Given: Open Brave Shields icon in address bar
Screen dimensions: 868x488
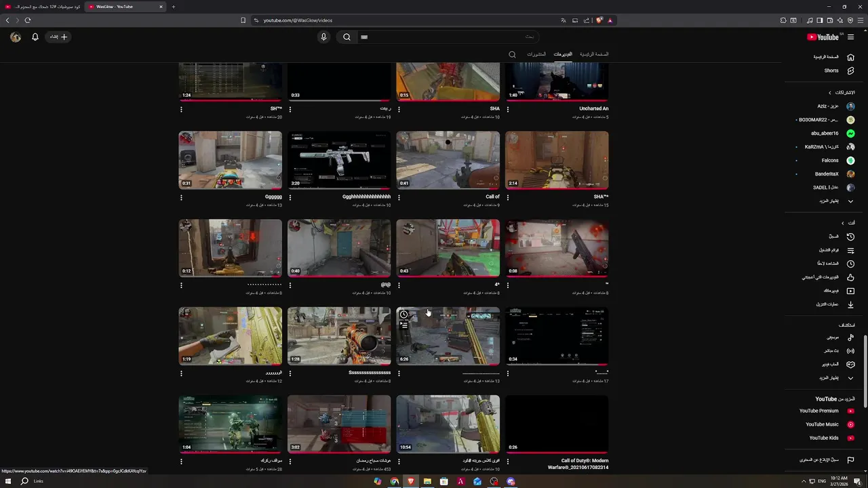Looking at the screenshot, I should point(599,20).
